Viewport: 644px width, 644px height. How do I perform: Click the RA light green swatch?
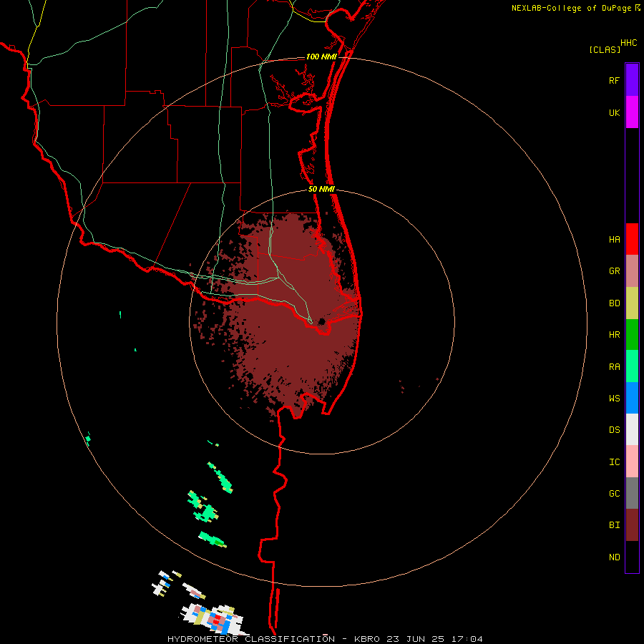tap(632, 366)
